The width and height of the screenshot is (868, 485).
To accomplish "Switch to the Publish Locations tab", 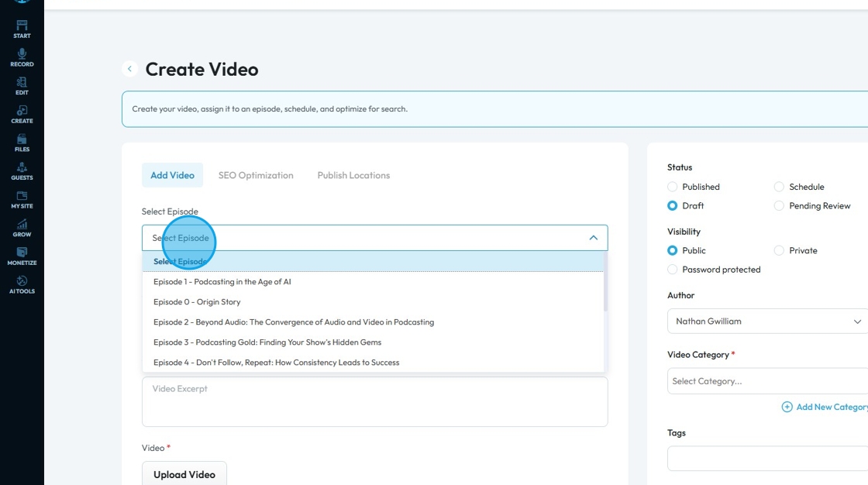I will (353, 175).
